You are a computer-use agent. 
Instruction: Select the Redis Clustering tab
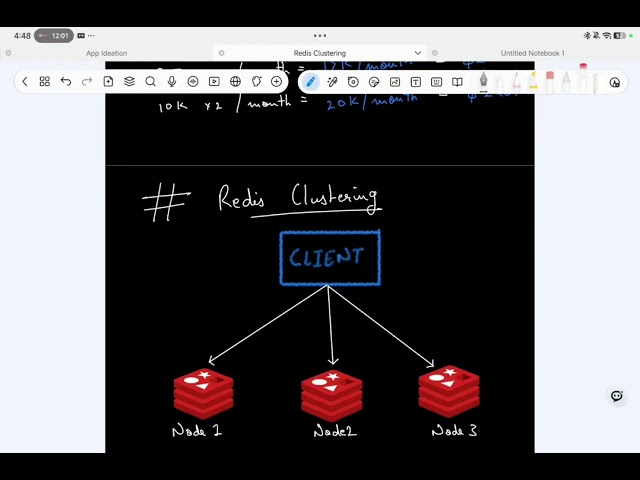320,53
